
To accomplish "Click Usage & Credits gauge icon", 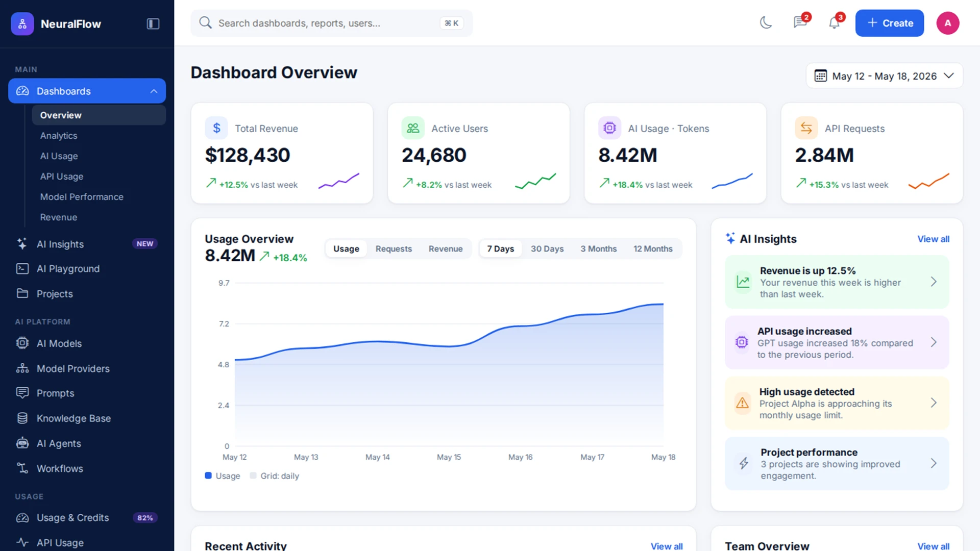I will 22,518.
